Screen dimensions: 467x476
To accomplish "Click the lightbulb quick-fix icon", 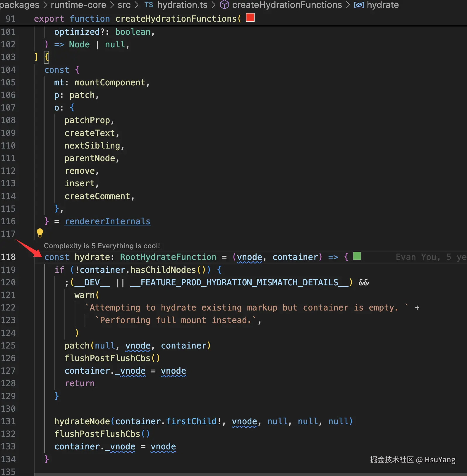I will (x=40, y=233).
